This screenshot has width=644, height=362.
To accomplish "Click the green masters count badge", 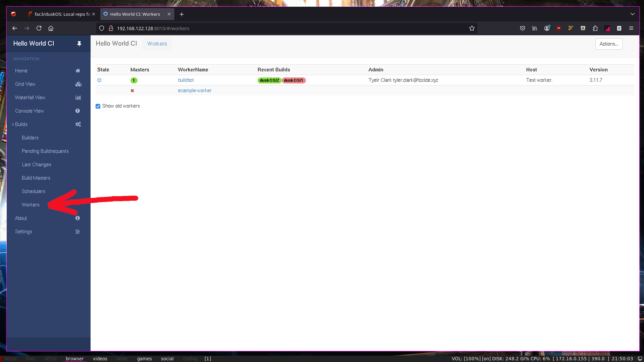I will point(134,80).
